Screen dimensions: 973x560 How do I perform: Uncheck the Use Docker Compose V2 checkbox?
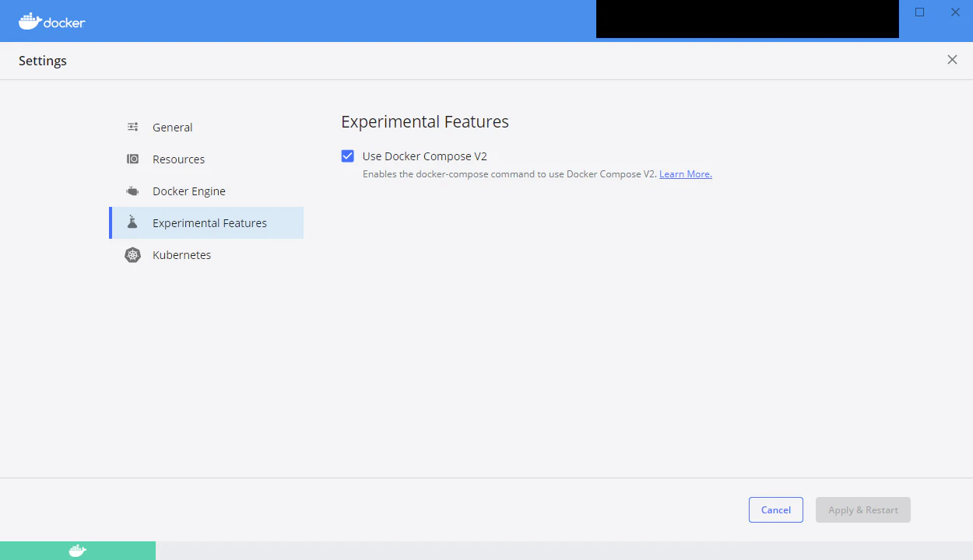pyautogui.click(x=348, y=156)
